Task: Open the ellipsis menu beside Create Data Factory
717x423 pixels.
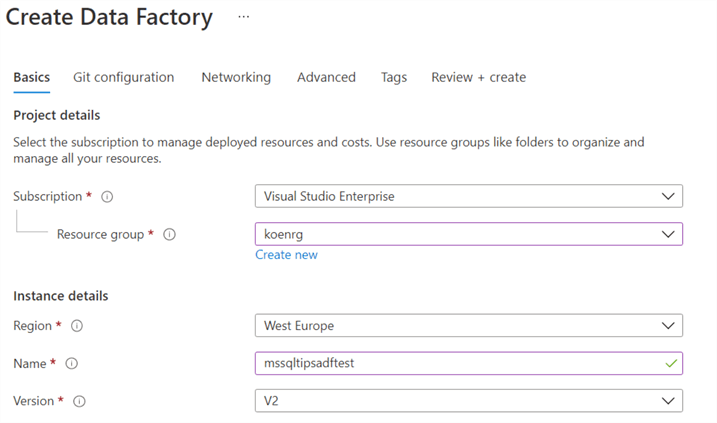Action: pyautogui.click(x=244, y=18)
